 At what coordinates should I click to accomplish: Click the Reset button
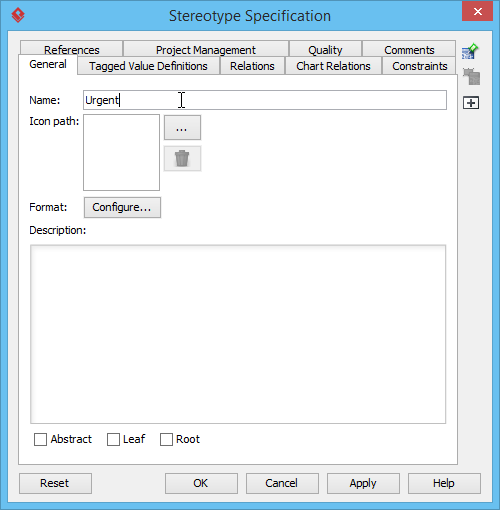click(x=55, y=483)
